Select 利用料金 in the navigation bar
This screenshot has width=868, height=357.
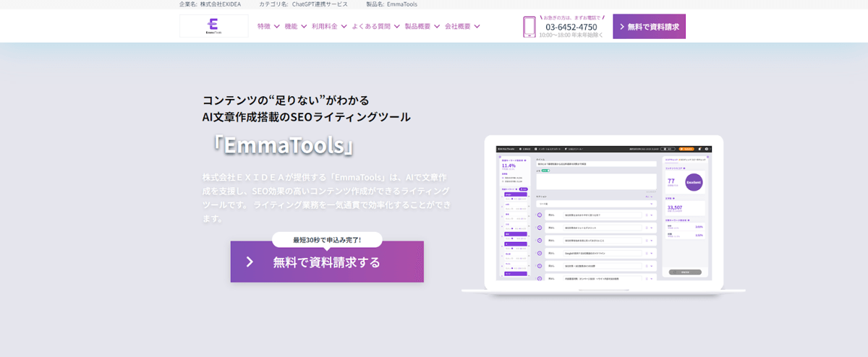pos(324,27)
